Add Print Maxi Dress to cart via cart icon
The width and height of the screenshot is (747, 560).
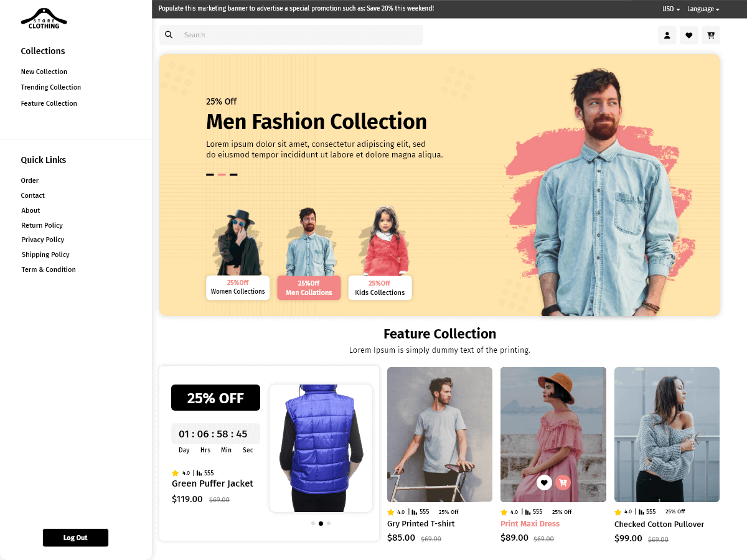click(x=563, y=482)
